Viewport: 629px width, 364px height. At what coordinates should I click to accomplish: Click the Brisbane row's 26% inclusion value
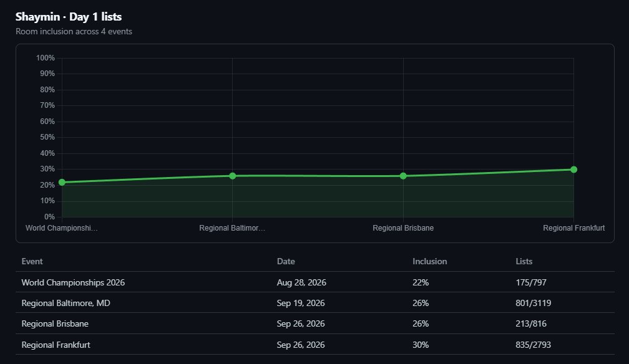[421, 324]
